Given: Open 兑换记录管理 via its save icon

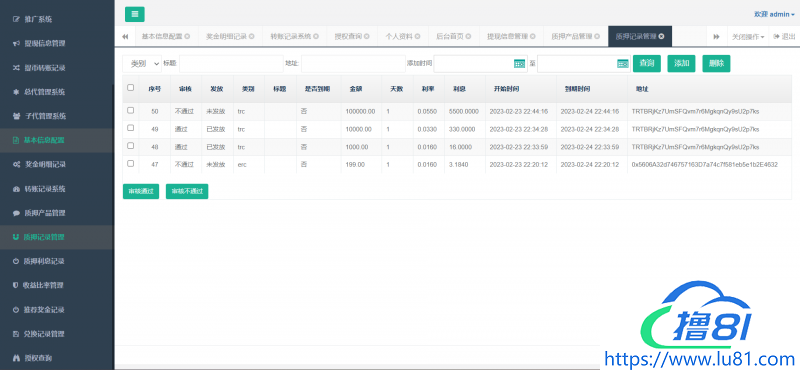Looking at the screenshot, I should [16, 334].
